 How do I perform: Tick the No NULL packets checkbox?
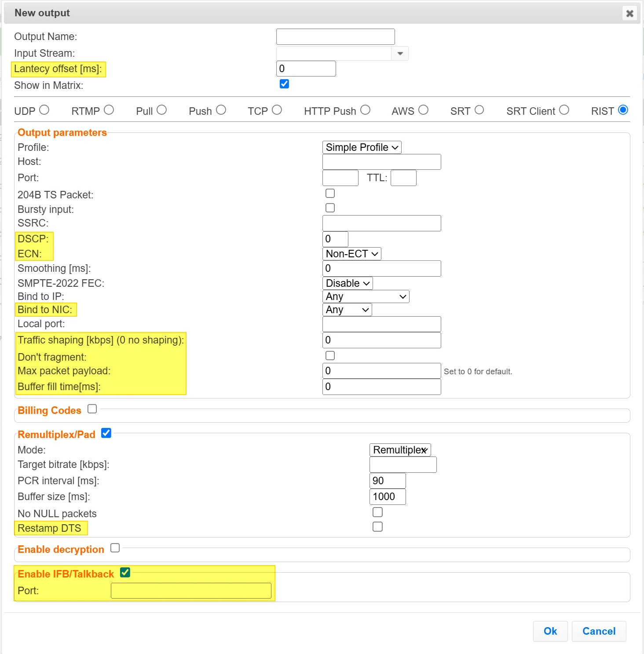tap(377, 512)
